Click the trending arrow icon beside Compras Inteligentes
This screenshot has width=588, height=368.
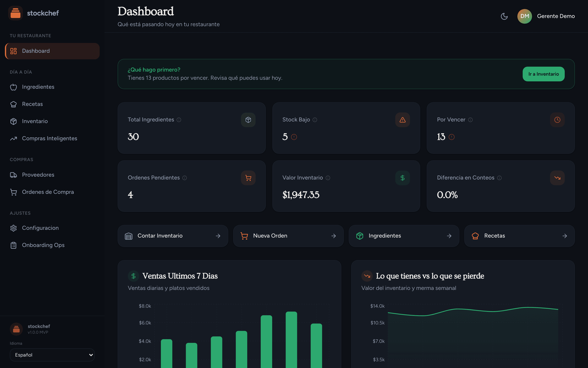[13, 138]
